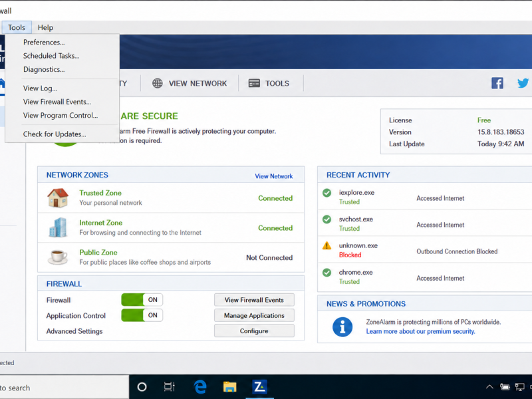Choose Preferences... from the Tools menu
The height and width of the screenshot is (399, 532).
point(44,43)
